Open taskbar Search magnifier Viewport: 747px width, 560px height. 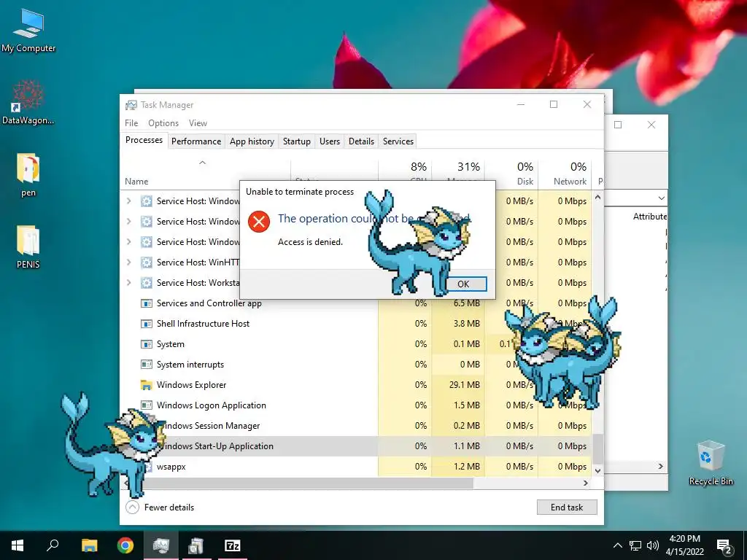53,545
